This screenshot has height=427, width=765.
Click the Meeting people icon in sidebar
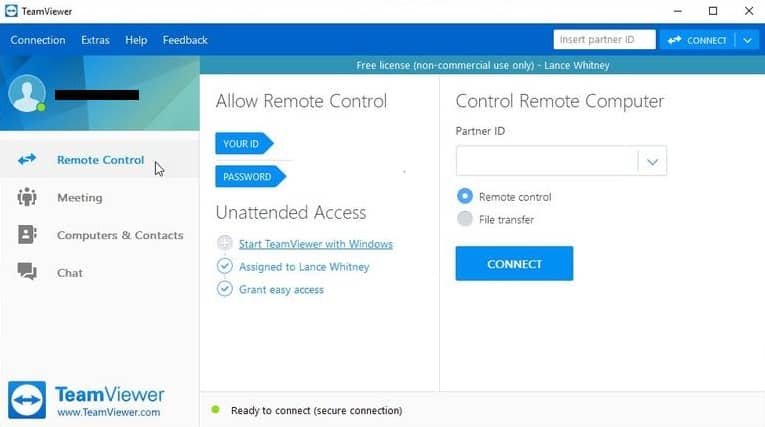click(x=27, y=197)
